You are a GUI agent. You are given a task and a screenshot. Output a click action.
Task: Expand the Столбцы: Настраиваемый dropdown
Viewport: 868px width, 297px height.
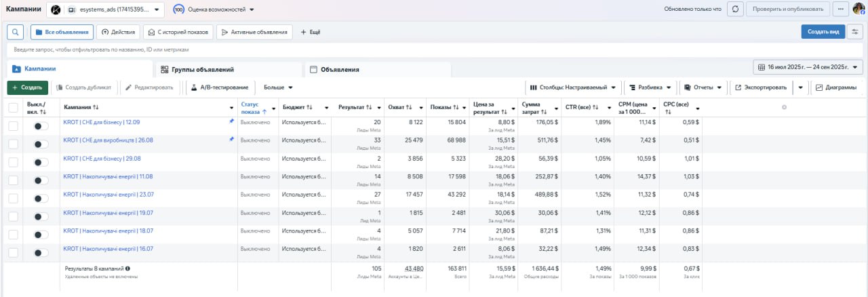coord(573,87)
